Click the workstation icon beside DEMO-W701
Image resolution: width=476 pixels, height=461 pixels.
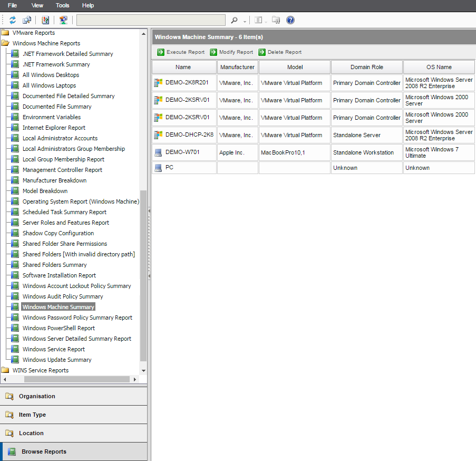158,153
